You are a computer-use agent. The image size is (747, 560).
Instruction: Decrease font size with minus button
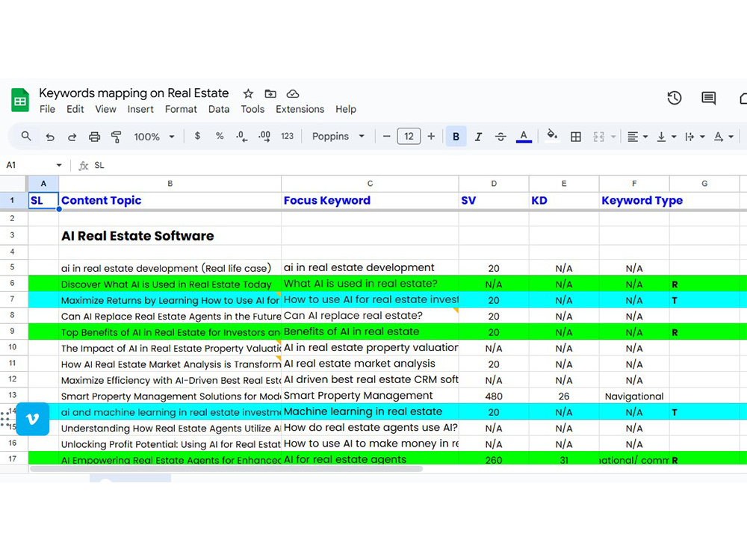pyautogui.click(x=386, y=137)
